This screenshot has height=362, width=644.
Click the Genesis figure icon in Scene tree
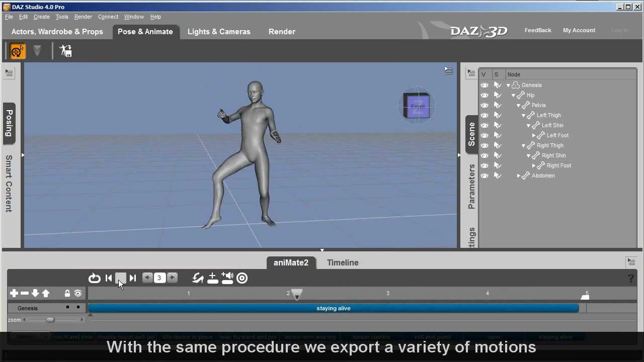tap(516, 85)
